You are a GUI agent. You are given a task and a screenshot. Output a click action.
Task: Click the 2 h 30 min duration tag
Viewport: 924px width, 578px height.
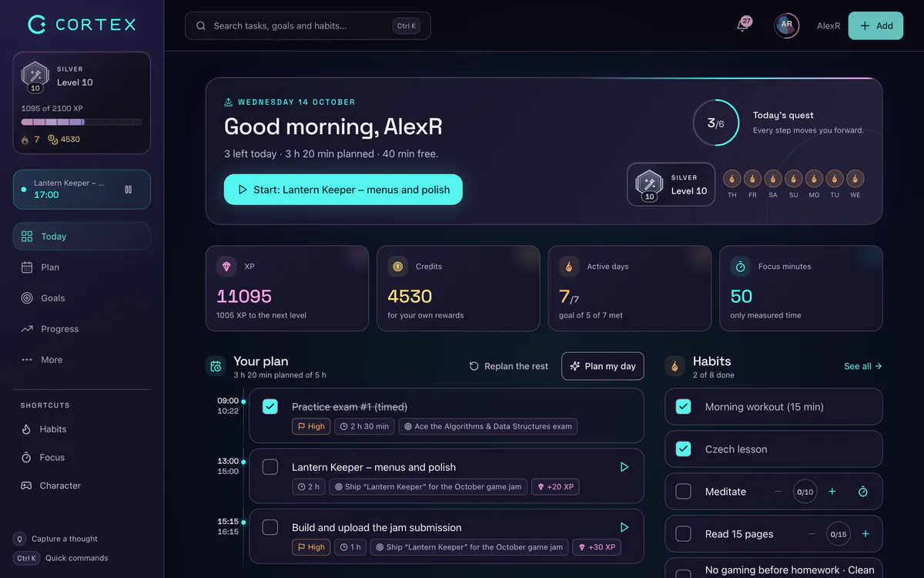[365, 426]
